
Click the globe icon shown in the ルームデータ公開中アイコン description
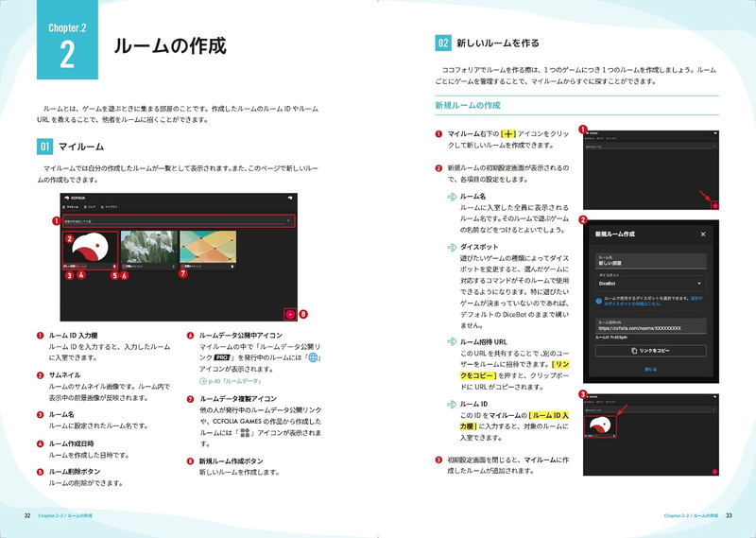pos(313,357)
